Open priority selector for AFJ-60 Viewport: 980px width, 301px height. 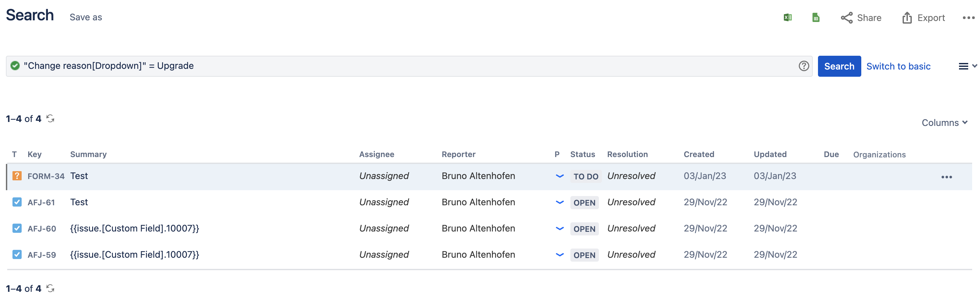559,229
